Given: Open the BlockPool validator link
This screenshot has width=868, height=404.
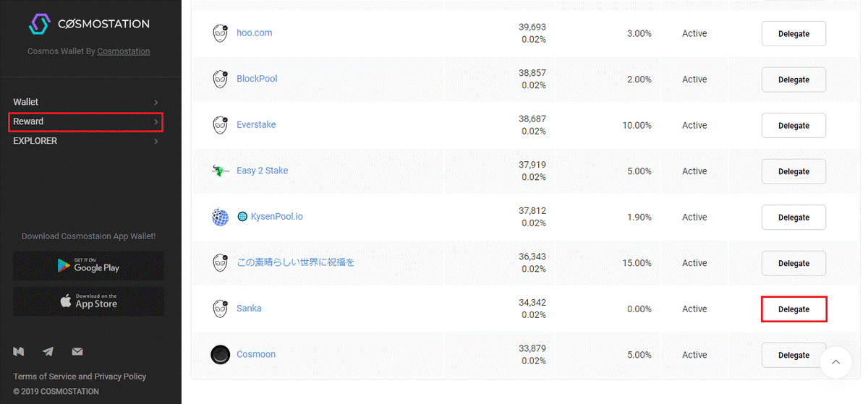Looking at the screenshot, I should (257, 79).
